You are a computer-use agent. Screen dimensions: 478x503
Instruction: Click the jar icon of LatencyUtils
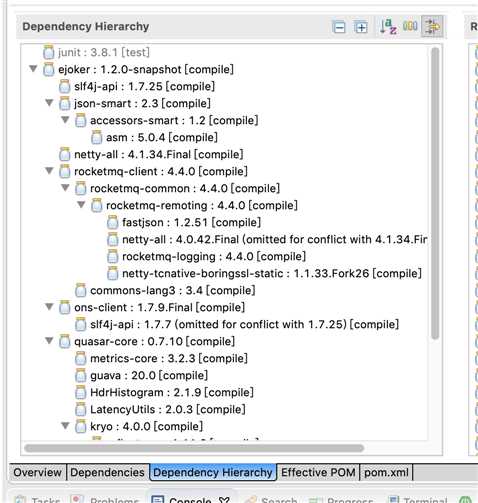80,409
